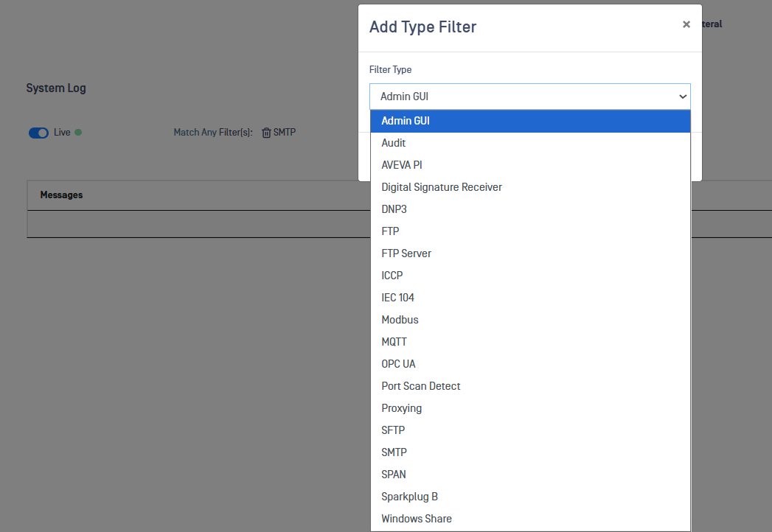Select Windows Share option
The height and width of the screenshot is (532, 772).
click(x=417, y=519)
